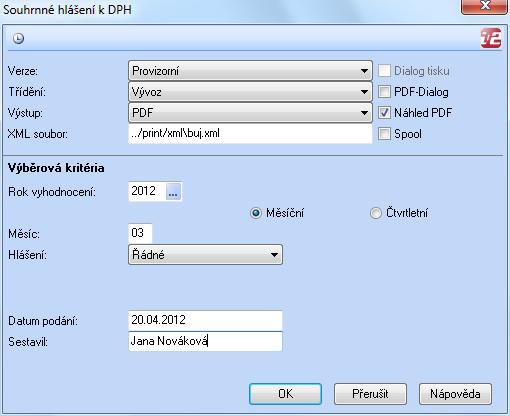Select the Čtvrtletní radio button
The width and height of the screenshot is (510, 416).
tap(375, 213)
